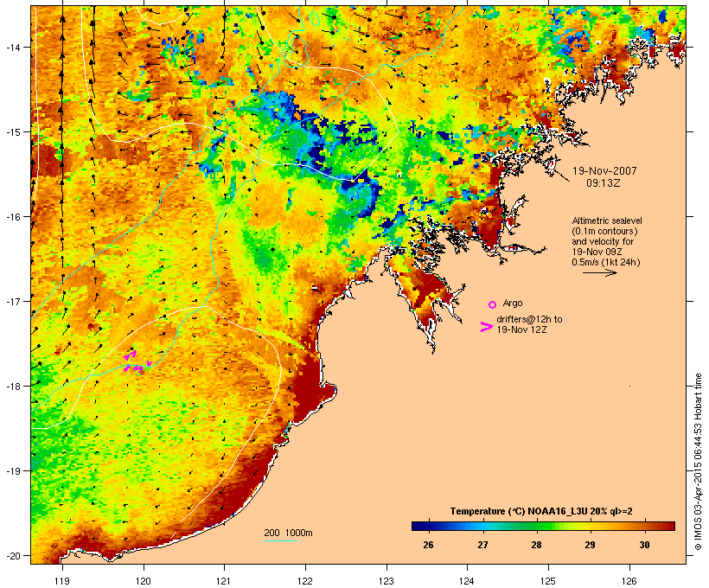
Task: Click the velocity scale arrow in the legend
Action: pos(599,272)
